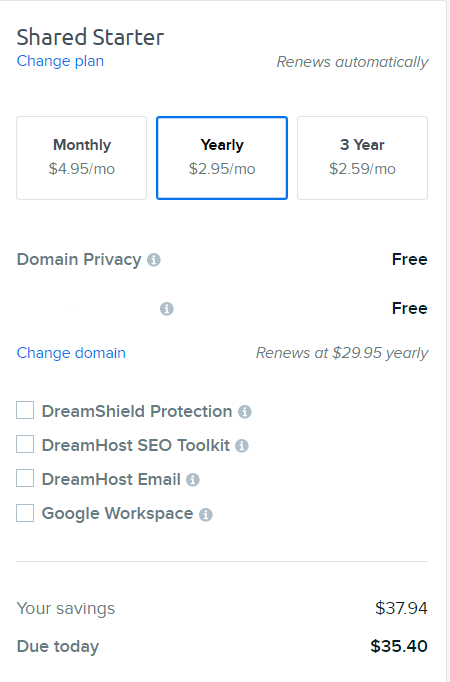Switch to the 3 Year billing option
The image size is (450, 682).
(x=362, y=158)
